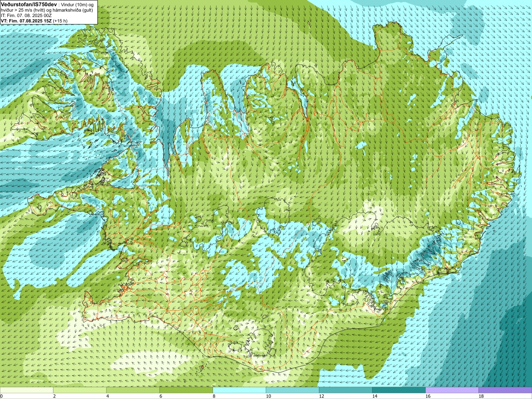Click the 'VT: Fim. 07.08.2025 15Z' valid time line
This screenshot has width=532, height=399.
(x=26, y=20)
